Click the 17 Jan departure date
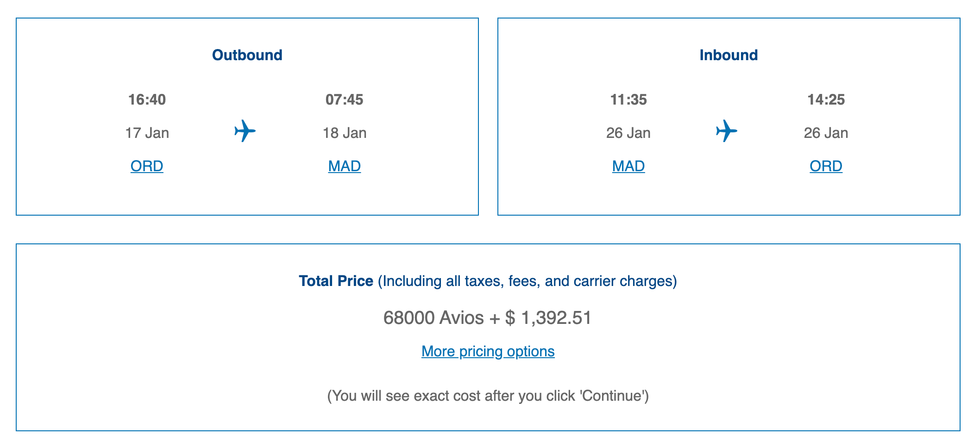This screenshot has height=447, width=980. point(147,133)
